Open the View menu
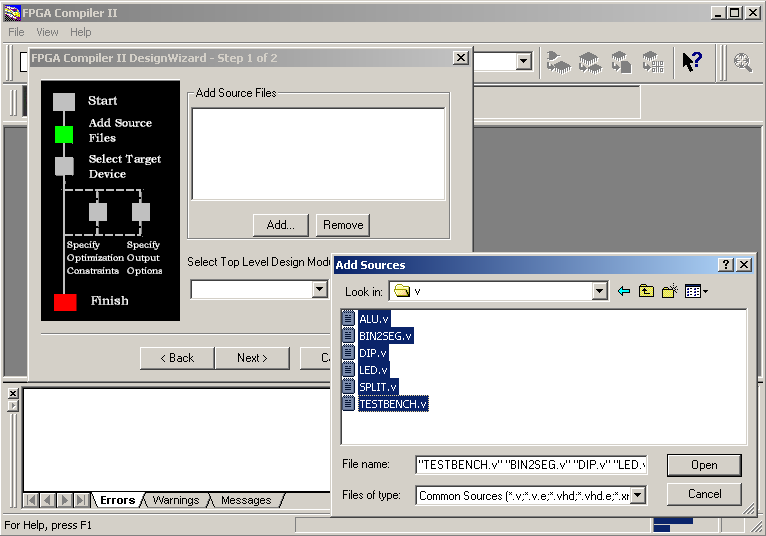 point(47,32)
